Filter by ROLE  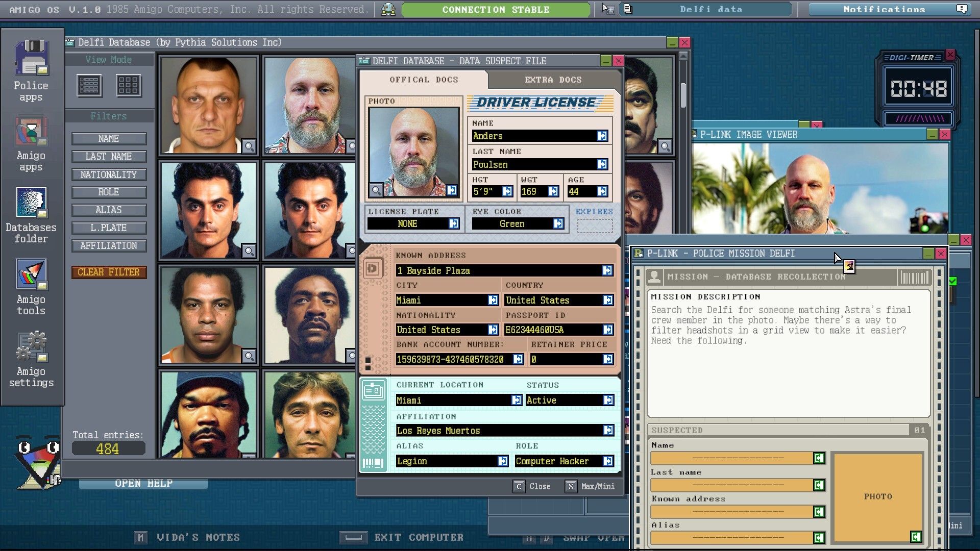tap(109, 192)
